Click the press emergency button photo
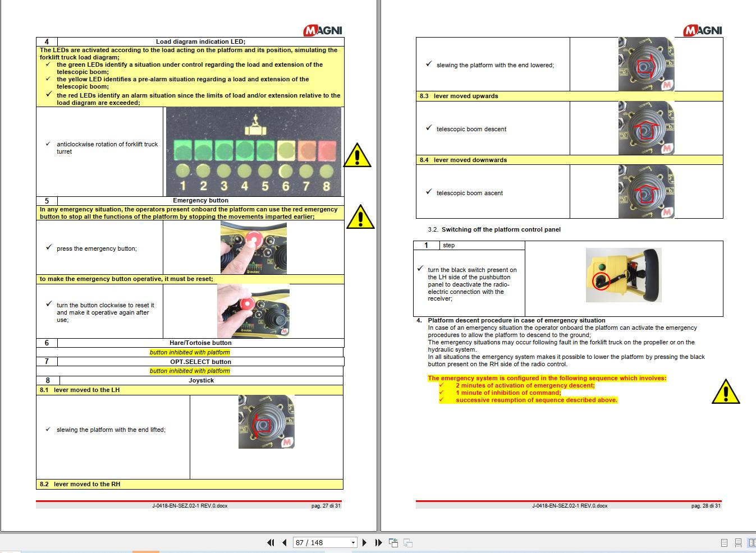This screenshot has width=756, height=553. (254, 247)
